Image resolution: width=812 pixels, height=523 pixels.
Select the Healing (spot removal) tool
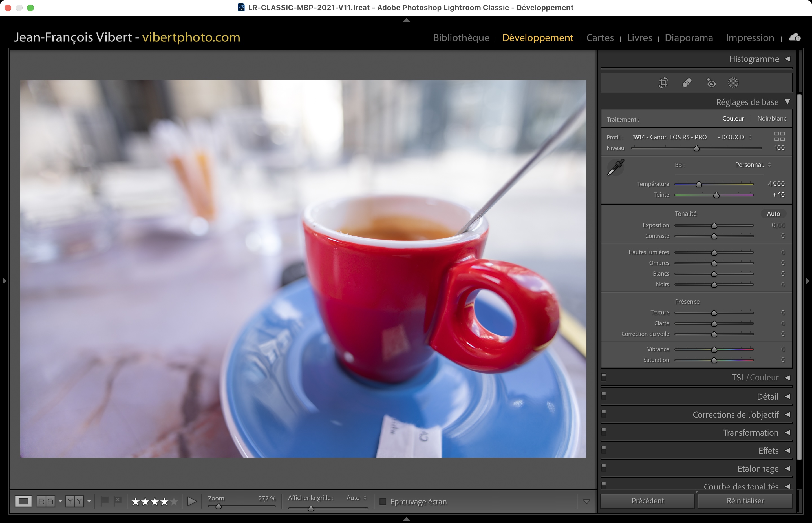(x=687, y=83)
